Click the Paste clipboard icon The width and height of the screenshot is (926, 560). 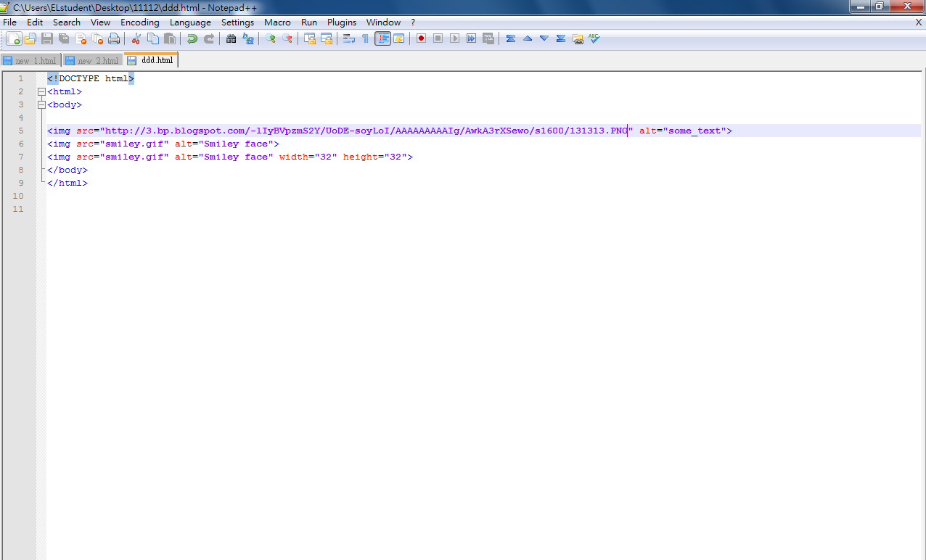point(169,38)
